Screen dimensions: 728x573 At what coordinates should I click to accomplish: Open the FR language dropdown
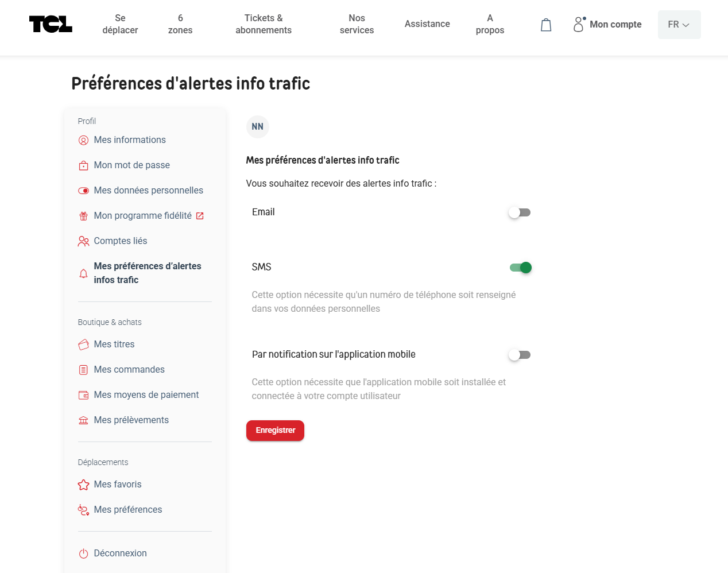click(679, 25)
